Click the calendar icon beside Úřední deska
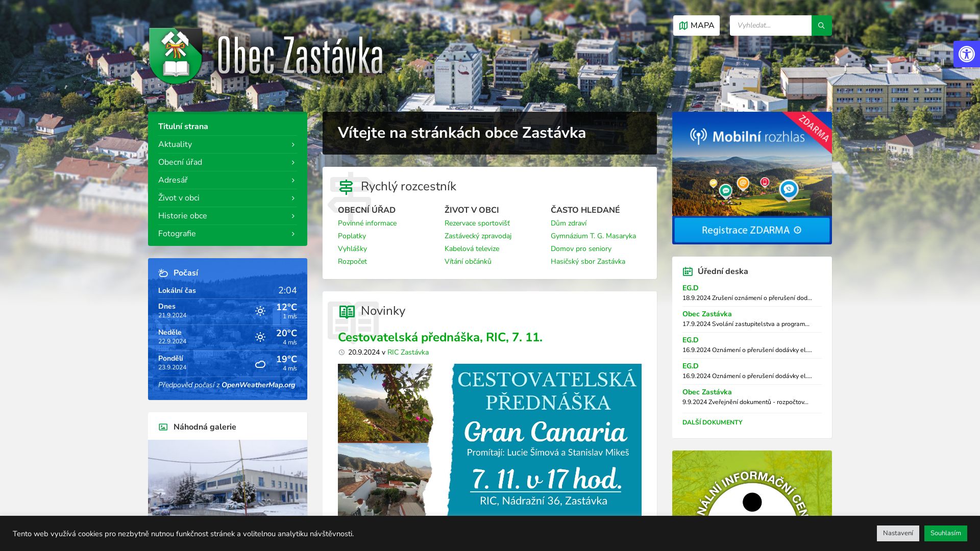980x551 pixels. click(688, 271)
